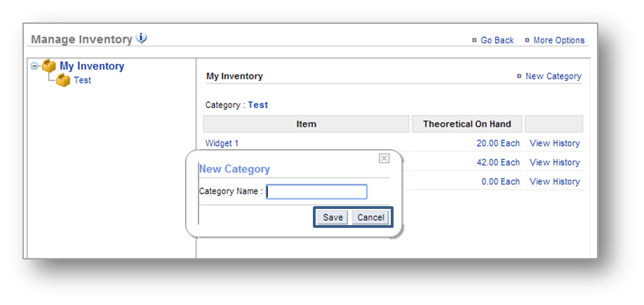The height and width of the screenshot is (305, 644).
Task: Click the Test category box icon
Action: tap(64, 81)
